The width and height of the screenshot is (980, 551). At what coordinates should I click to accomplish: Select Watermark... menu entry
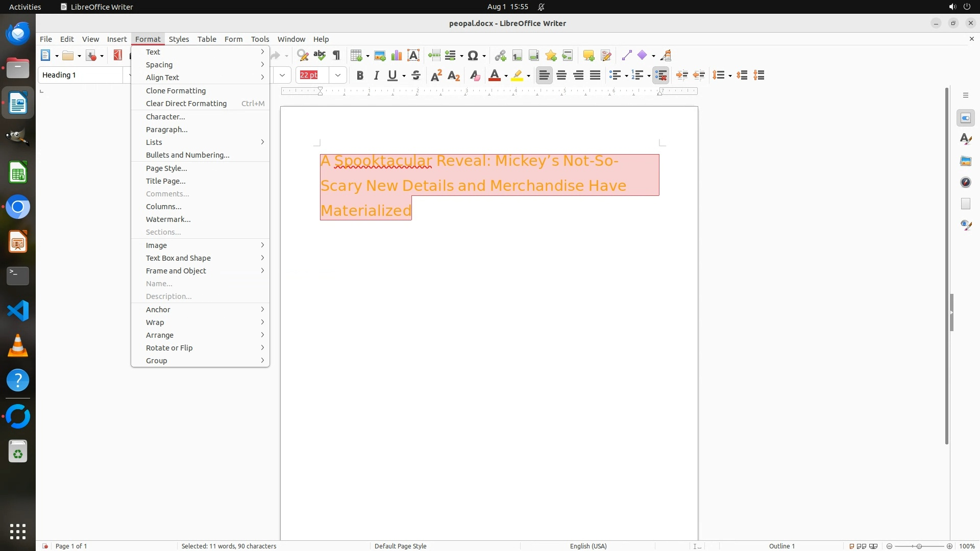(168, 219)
